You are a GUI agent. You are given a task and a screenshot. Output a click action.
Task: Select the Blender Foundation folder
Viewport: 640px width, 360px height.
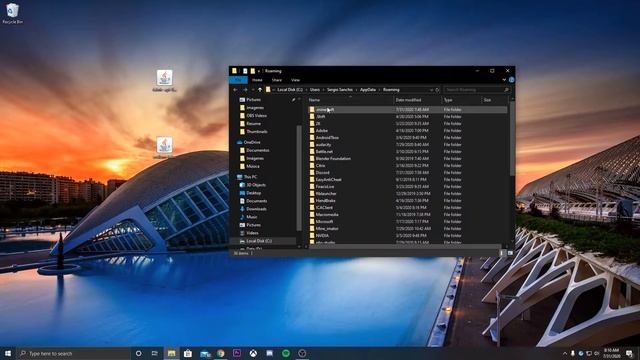pyautogui.click(x=333, y=158)
